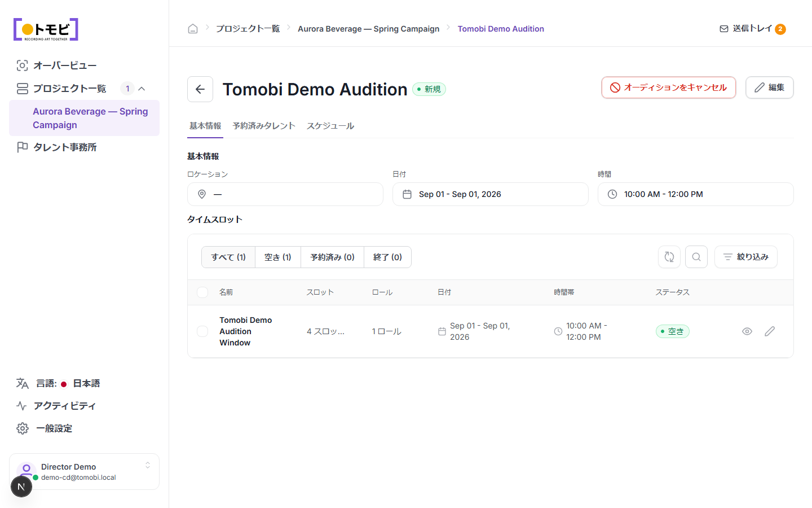Go to home via breadcrumb house icon
The width and height of the screenshot is (812, 508).
point(193,29)
